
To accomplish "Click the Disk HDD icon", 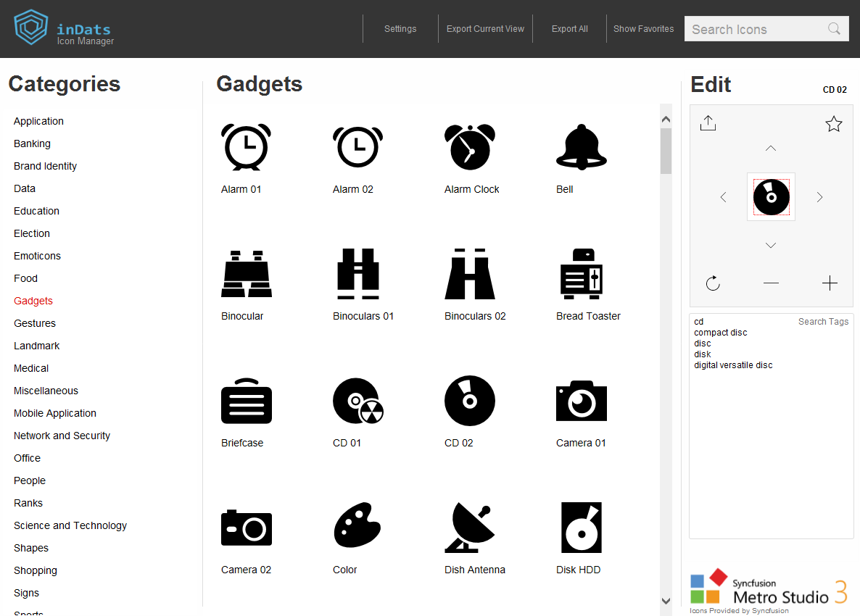I will 581,528.
